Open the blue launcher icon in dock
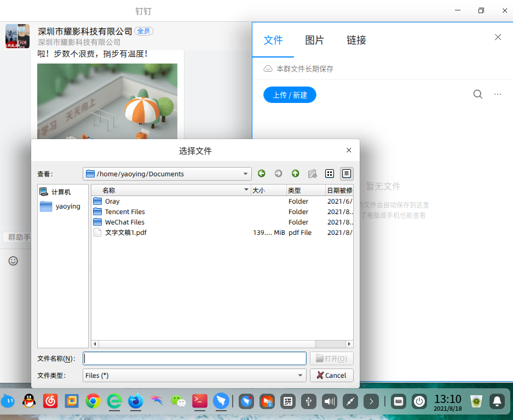 tap(8, 401)
